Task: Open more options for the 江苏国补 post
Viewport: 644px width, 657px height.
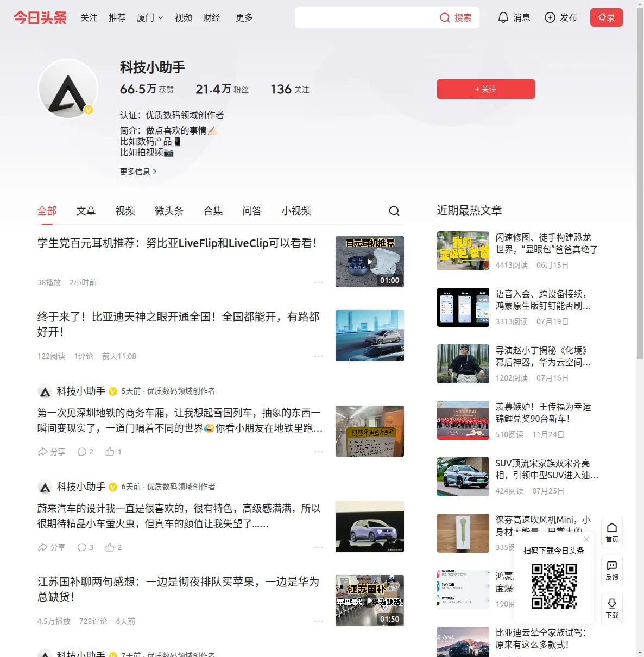Action: point(319,621)
